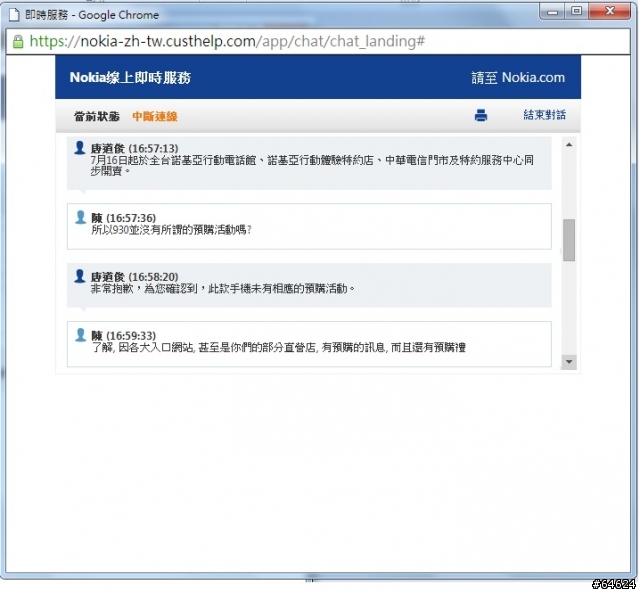
Task: Click the 中斷連線 status text
Action: [155, 117]
